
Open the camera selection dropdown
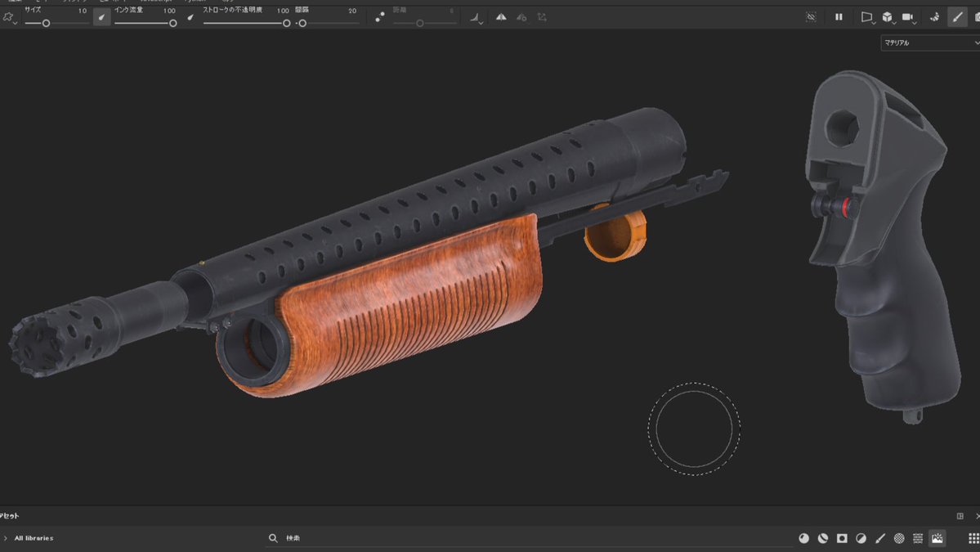[x=908, y=17]
